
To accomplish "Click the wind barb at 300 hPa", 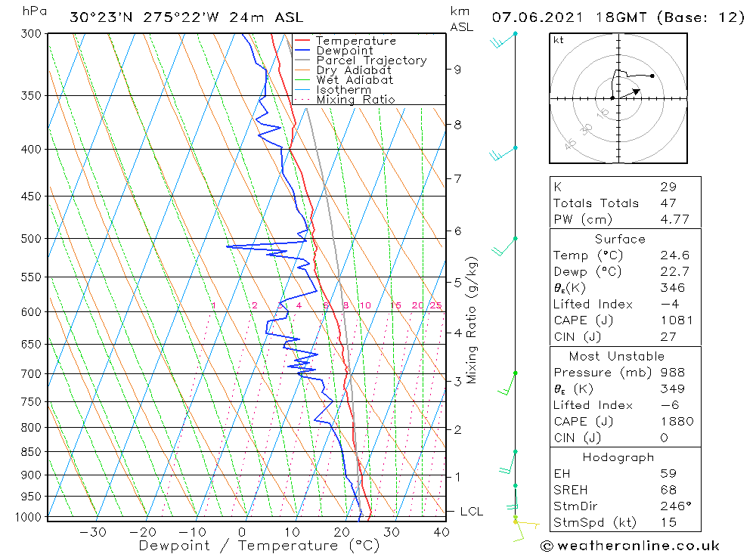I will 503,41.
